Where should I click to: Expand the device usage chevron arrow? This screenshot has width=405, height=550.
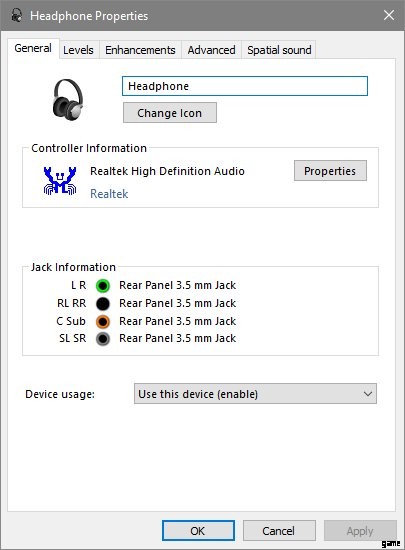[x=367, y=394]
